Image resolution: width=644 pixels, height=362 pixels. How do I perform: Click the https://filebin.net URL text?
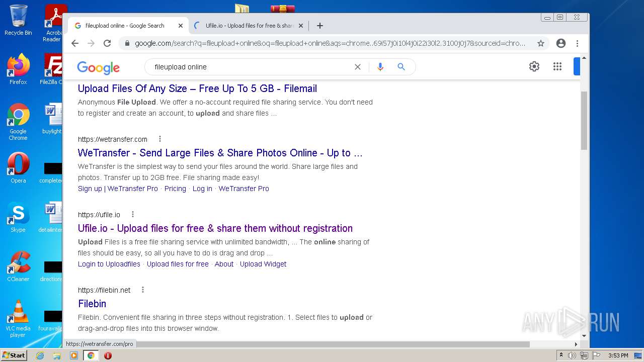coord(104,290)
